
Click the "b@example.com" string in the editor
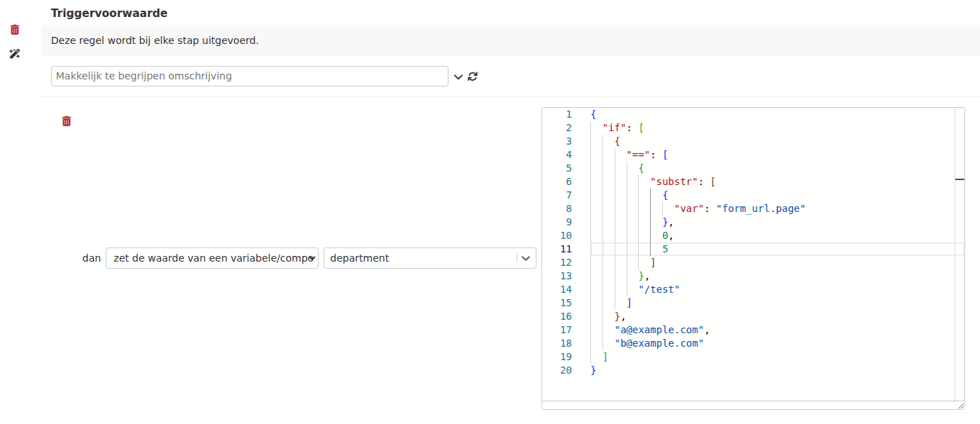pos(659,343)
